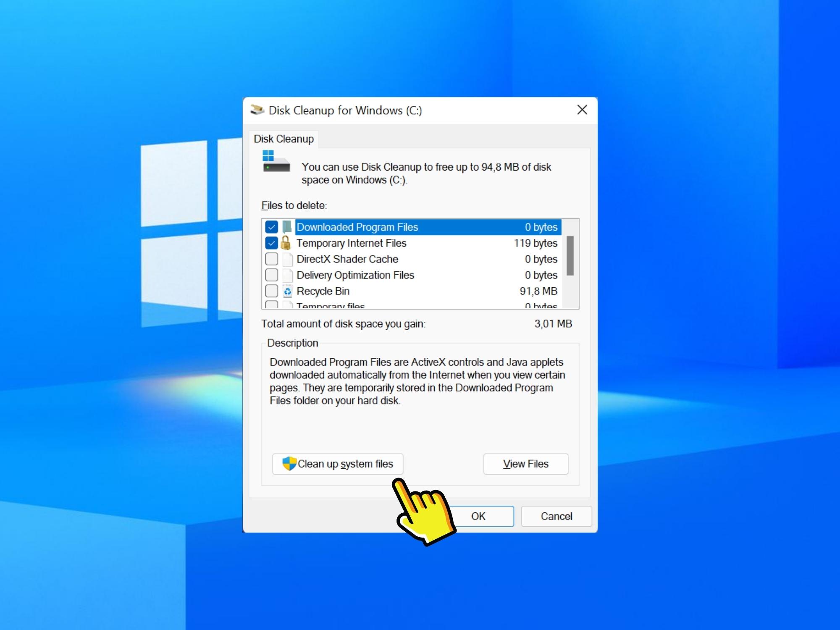Click the free up 94,8 MB message
The image size is (840, 630).
point(426,173)
